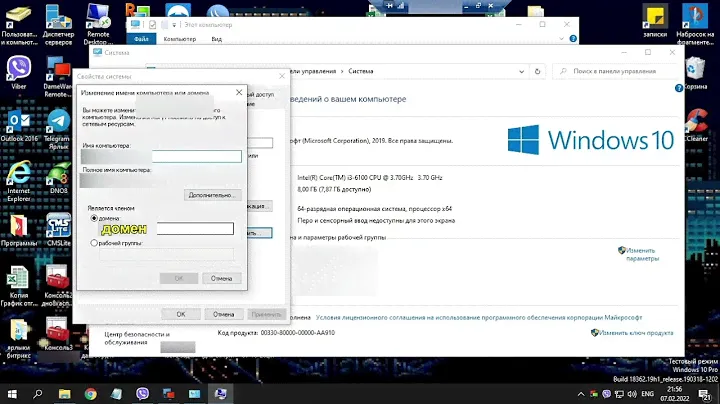Click the 'Имя компьютера' text field
This screenshot has height=404, width=720.
196,156
